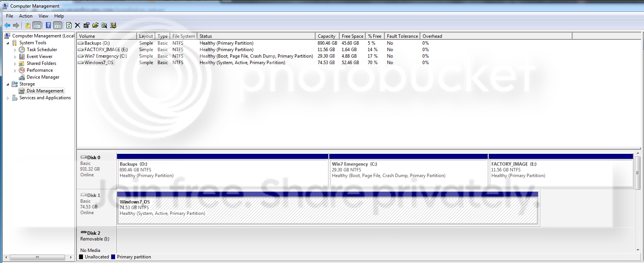Sort by the Overhead column header
This screenshot has width=644, height=263.
(496, 36)
